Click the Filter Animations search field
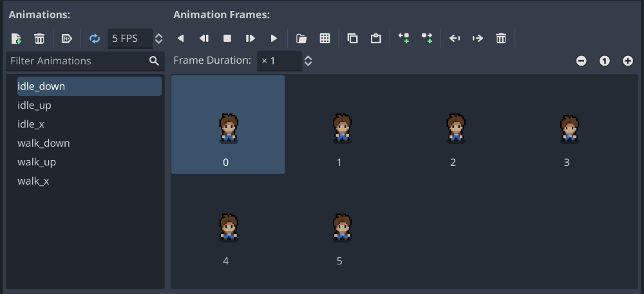This screenshot has height=294, width=644. coord(76,61)
